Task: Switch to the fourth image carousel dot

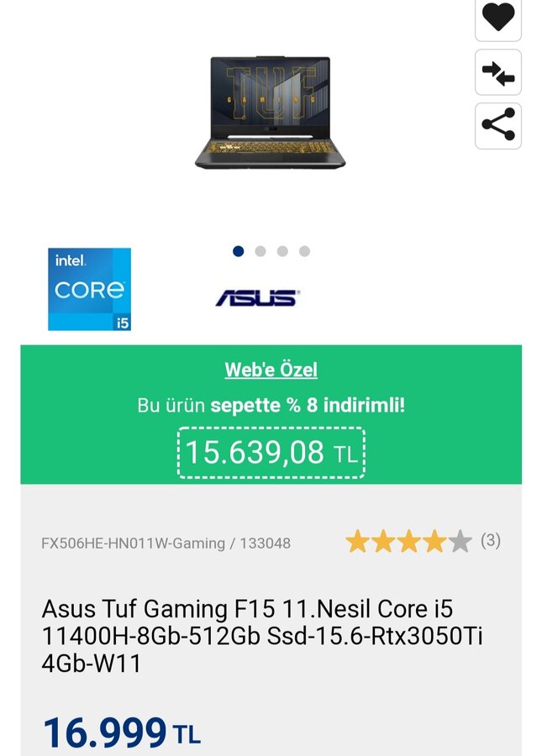Action: 305,251
